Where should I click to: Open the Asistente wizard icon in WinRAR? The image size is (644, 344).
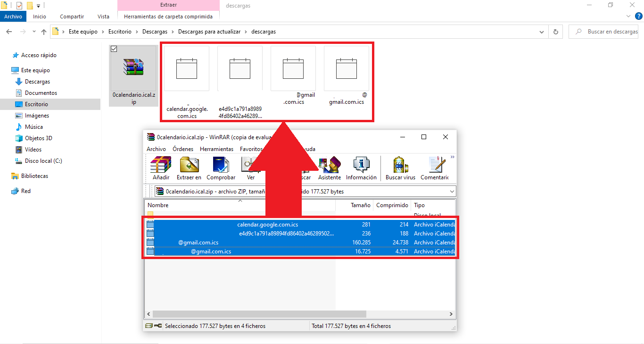pos(330,168)
